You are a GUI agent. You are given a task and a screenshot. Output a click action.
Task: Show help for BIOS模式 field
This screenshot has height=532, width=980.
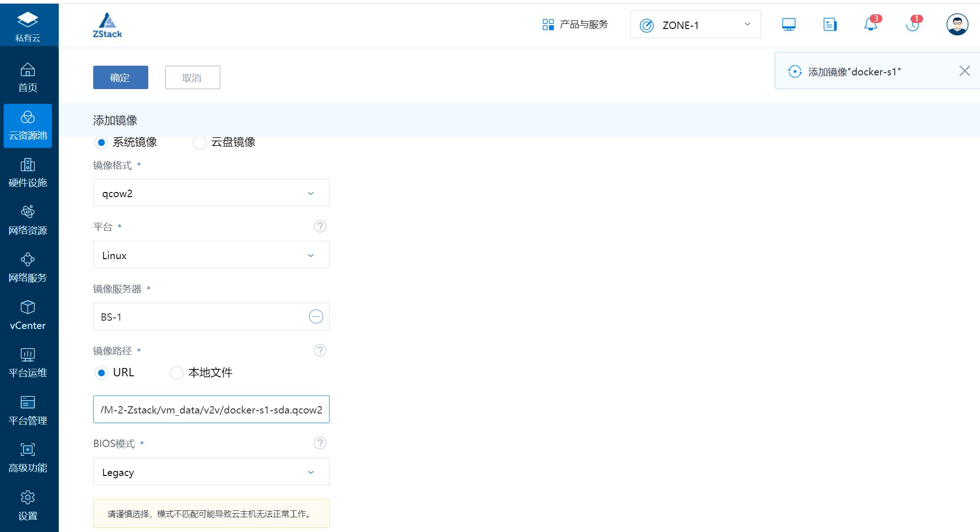click(x=320, y=443)
